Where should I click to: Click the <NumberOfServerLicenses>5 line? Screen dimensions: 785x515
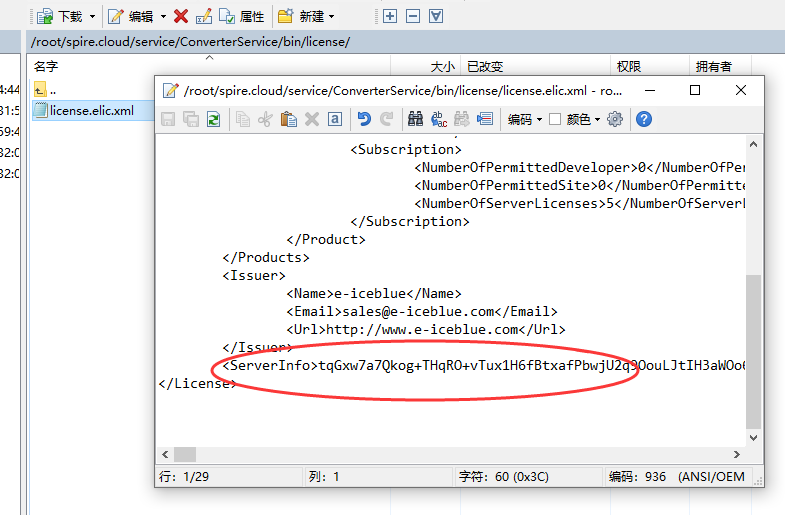pos(580,204)
